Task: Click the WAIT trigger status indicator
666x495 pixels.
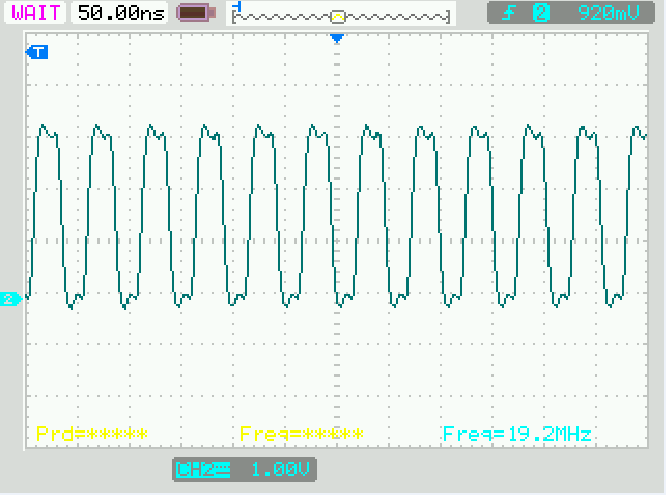Action: click(35, 13)
